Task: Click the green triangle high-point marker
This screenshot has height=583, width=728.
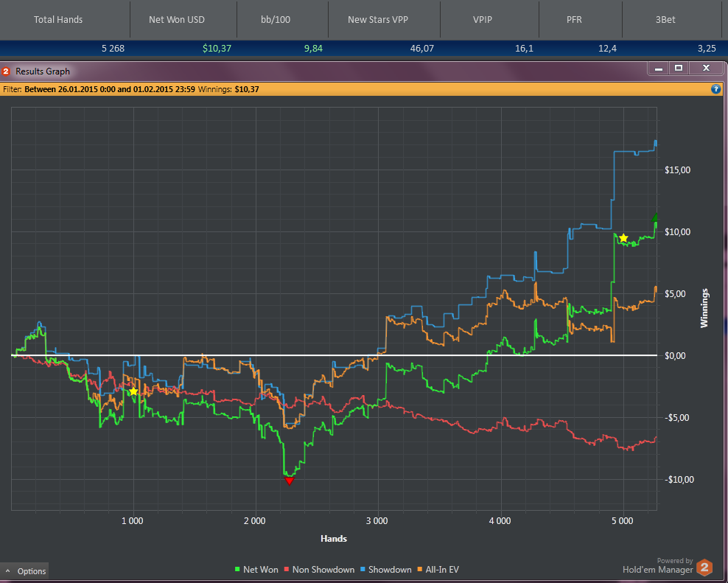Action: [x=654, y=217]
